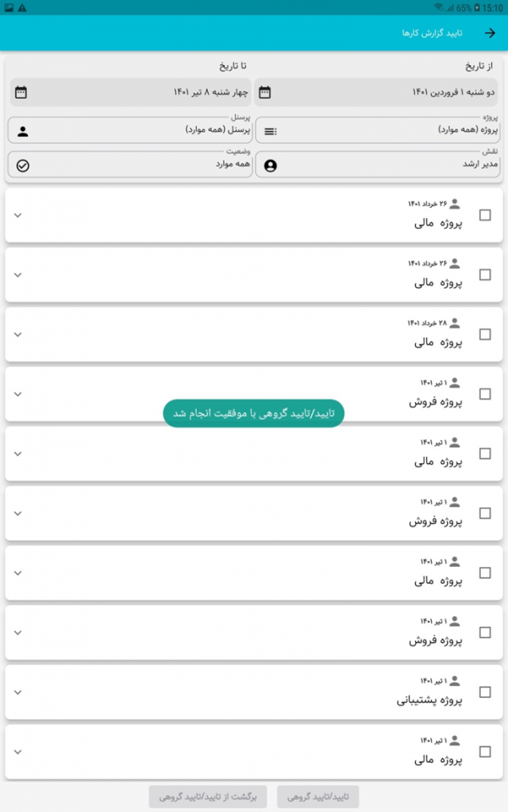Click the تایید/تایید گروهی button
This screenshot has width=508, height=812.
click(317, 796)
